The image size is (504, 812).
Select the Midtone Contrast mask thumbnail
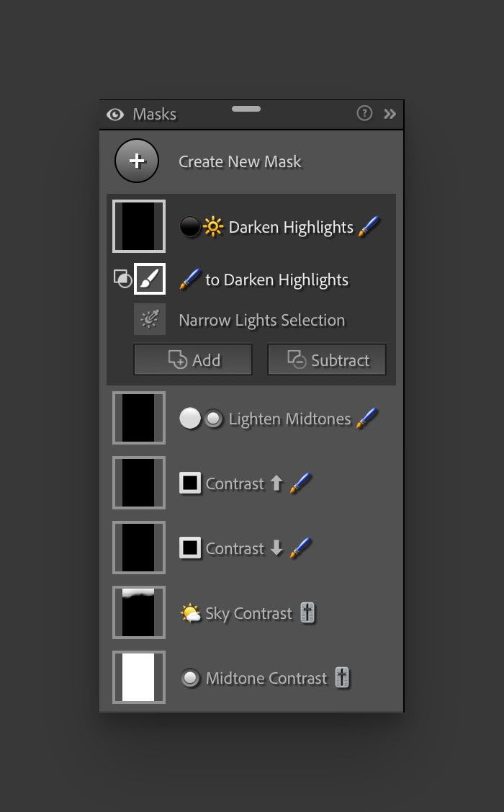click(x=139, y=677)
